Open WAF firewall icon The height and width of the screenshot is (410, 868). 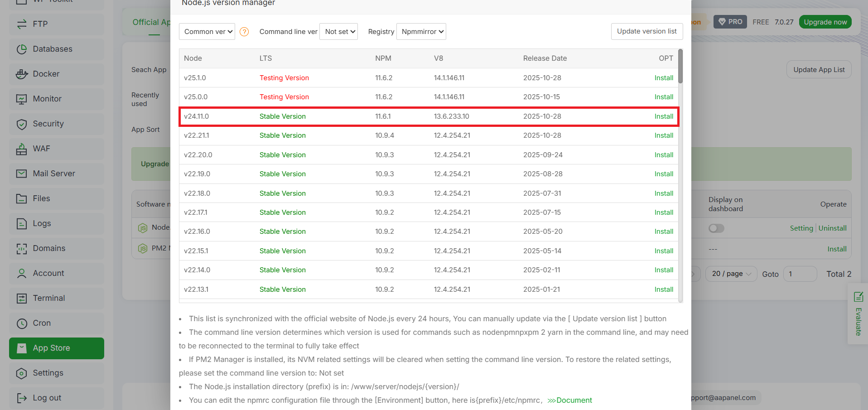pyautogui.click(x=21, y=149)
